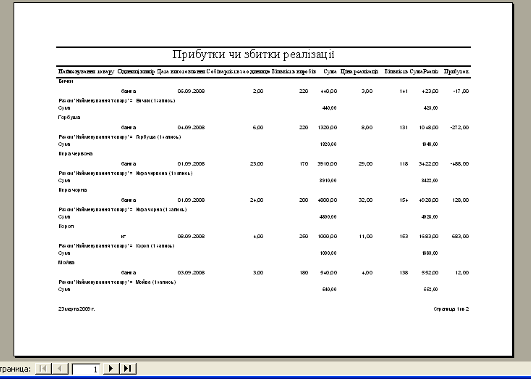Select the date 04.09.2008 in the report

(191, 127)
